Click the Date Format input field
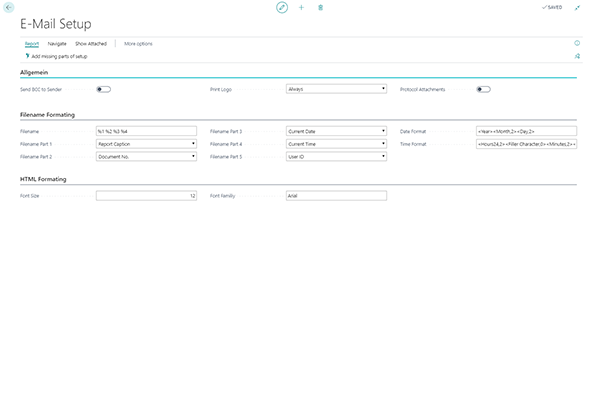Screen dimensions: 600x420 pyautogui.click(x=526, y=131)
